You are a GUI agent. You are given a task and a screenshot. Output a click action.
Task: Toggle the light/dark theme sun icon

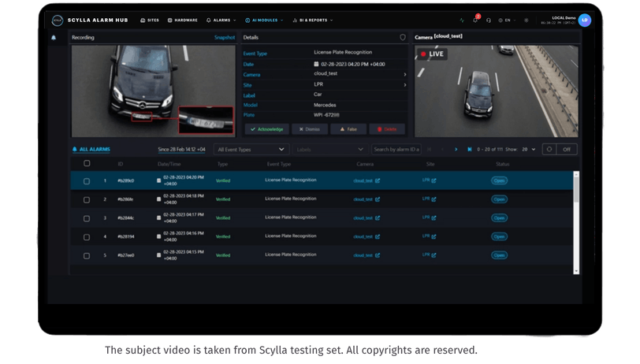(527, 20)
